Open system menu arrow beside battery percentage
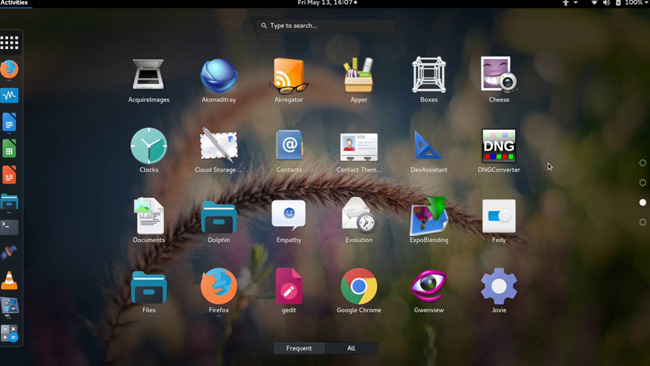Screen dimensions: 650x366 tap(647, 3)
